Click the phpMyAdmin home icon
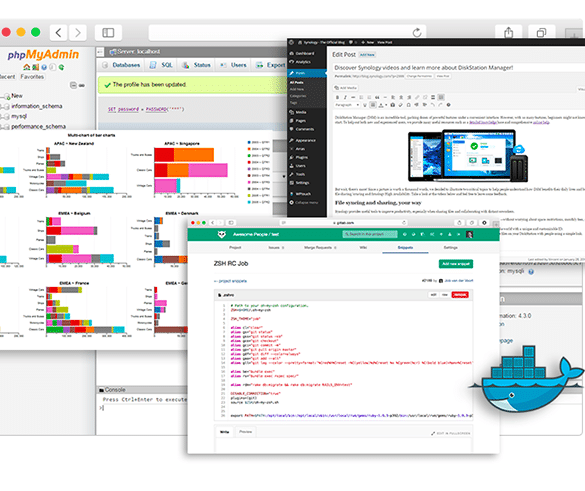Screen dimensions: 585x491 26,67
